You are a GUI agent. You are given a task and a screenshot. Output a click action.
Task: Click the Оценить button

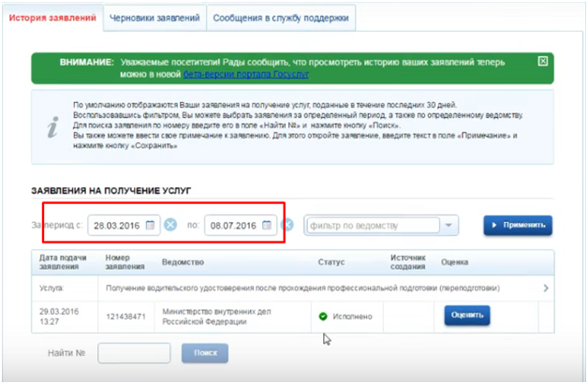tap(466, 316)
